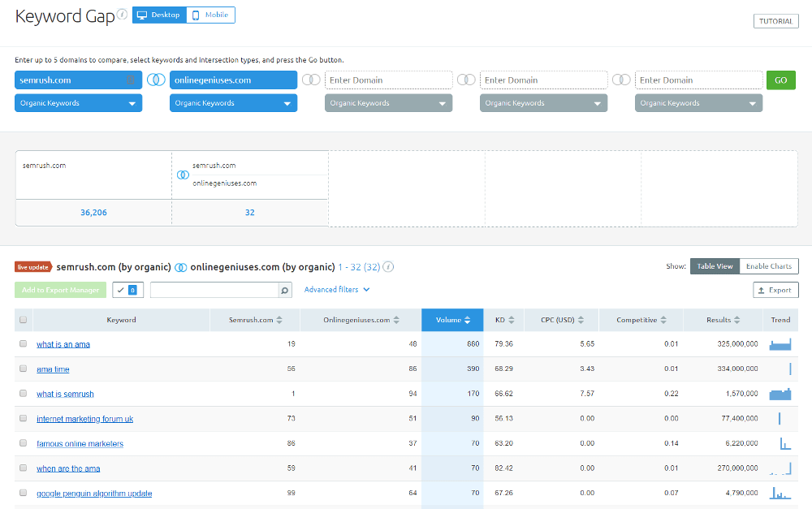Open the 'google penguin algorithm update' keyword link
812x509 pixels.
point(94,493)
